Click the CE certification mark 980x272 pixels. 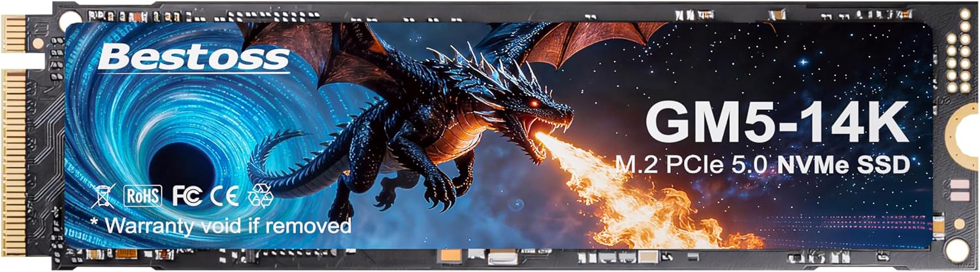pyautogui.click(x=225, y=195)
